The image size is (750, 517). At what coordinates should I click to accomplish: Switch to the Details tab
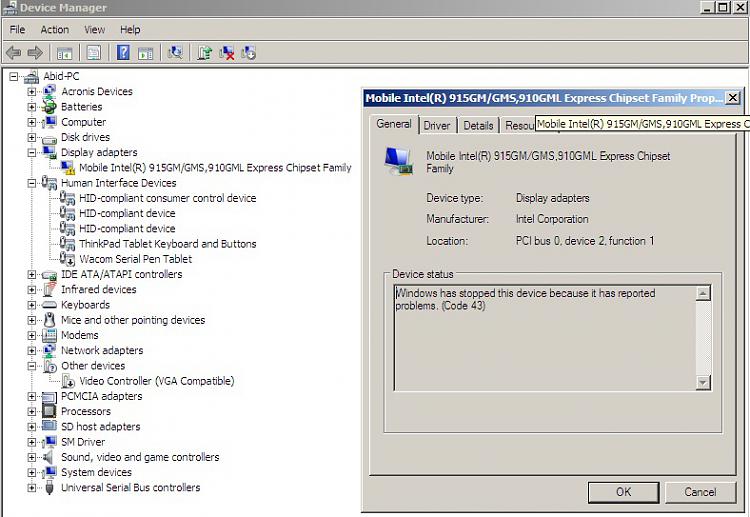[478, 125]
